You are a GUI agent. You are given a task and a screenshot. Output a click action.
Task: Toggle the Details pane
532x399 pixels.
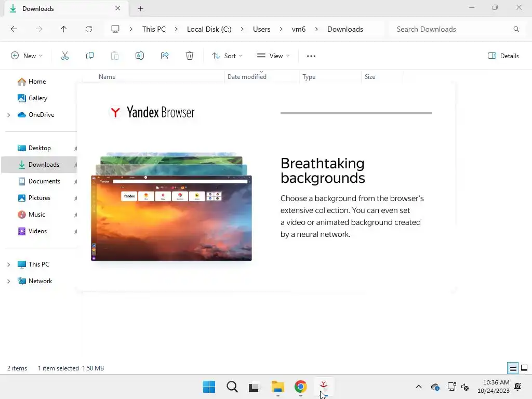(x=503, y=56)
